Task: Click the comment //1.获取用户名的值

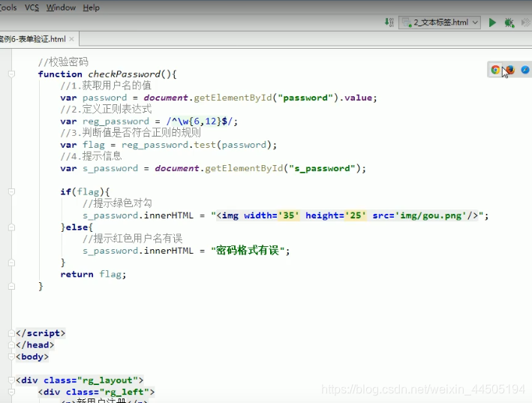Action: (x=106, y=86)
